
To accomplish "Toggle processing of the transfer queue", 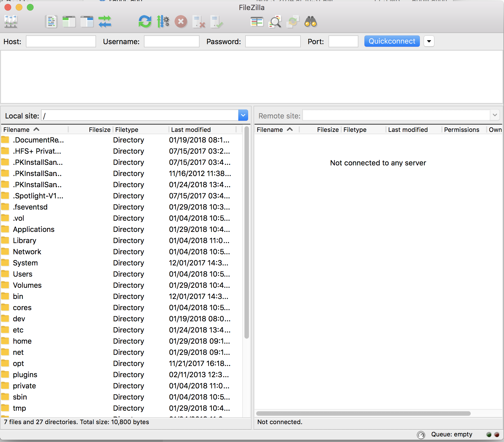I will [163, 22].
